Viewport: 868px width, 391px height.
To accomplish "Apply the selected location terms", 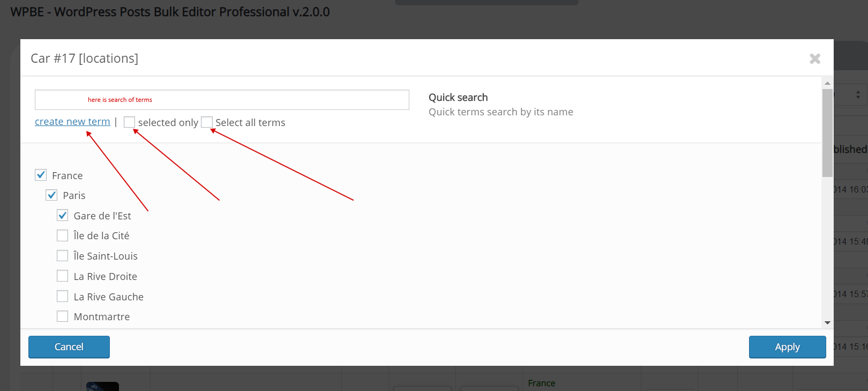I will 787,347.
